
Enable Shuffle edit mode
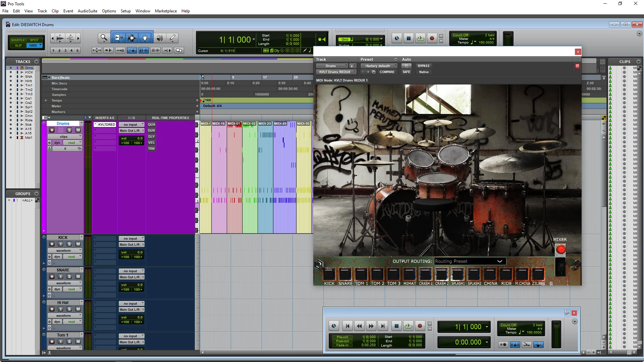pyautogui.click(x=18, y=40)
